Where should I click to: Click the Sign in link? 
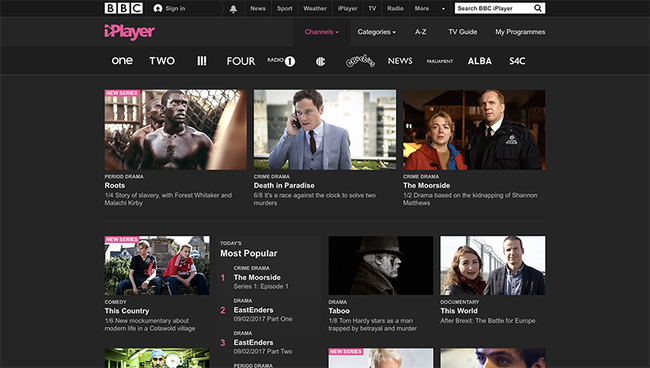(175, 8)
